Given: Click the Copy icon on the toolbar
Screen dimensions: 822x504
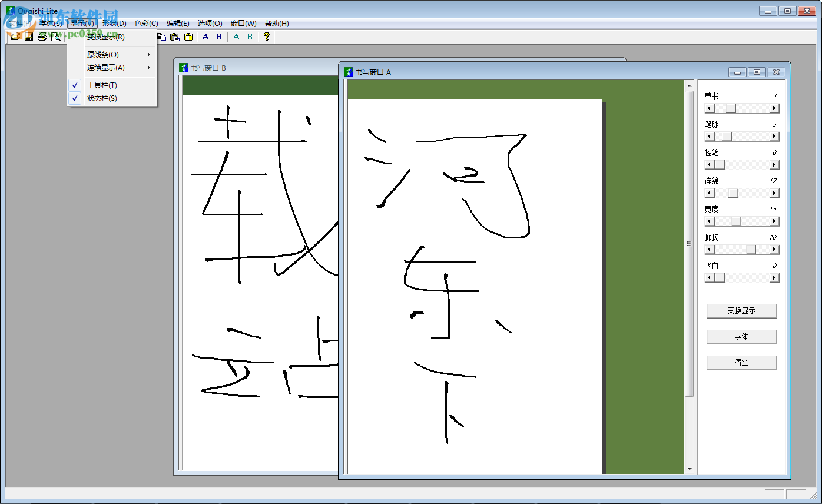Looking at the screenshot, I should tap(162, 37).
